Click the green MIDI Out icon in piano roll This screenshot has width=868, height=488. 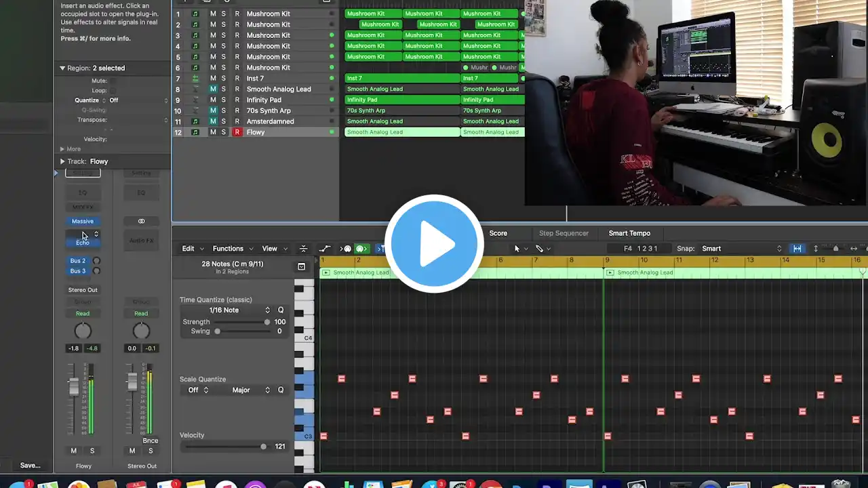tap(361, 249)
